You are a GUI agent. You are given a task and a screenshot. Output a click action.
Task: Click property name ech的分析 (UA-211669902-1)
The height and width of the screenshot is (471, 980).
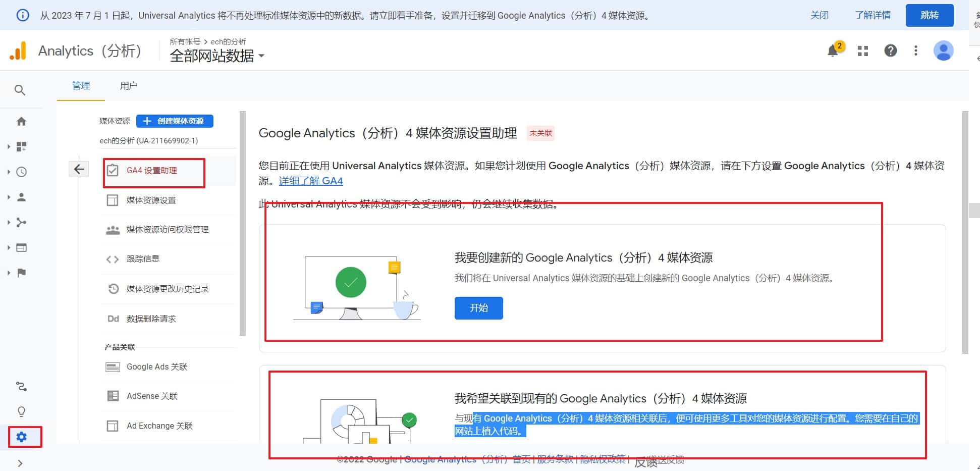tap(149, 141)
